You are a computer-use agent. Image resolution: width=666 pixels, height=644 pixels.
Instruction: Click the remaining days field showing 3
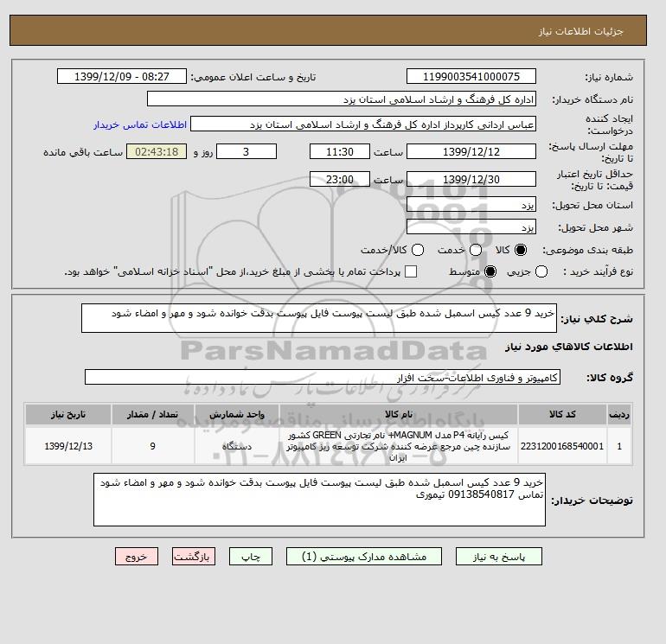tap(247, 151)
